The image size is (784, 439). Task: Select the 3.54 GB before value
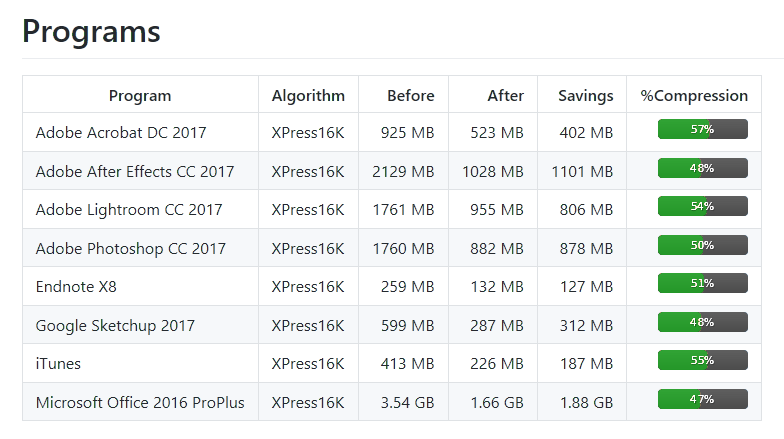(x=408, y=402)
